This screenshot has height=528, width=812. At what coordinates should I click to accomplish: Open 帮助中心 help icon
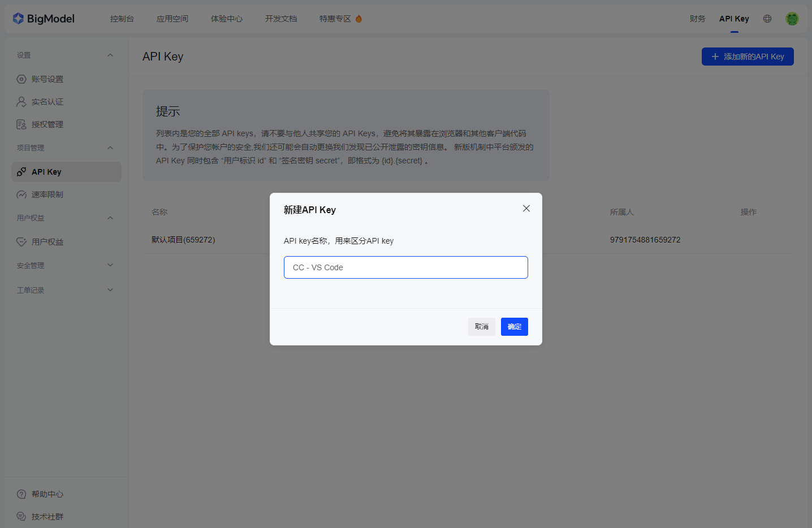(x=21, y=494)
